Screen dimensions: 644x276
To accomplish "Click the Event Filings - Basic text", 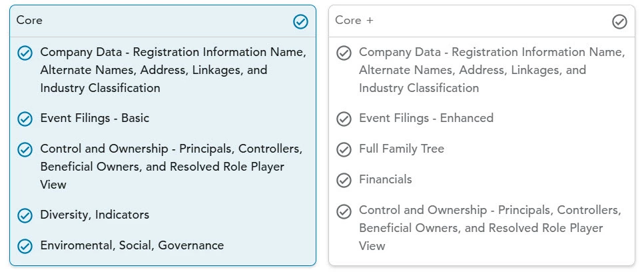I will [95, 118].
